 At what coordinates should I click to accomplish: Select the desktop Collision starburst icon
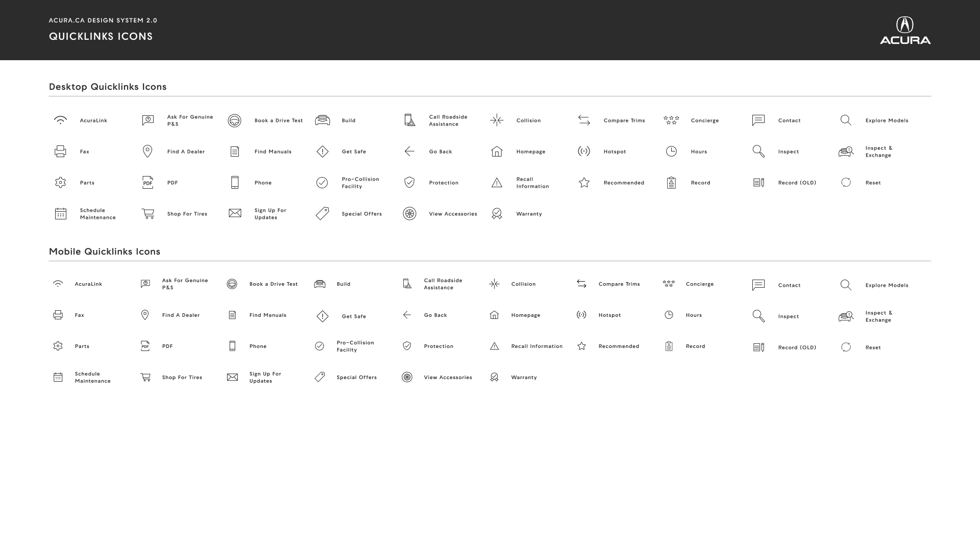point(497,120)
